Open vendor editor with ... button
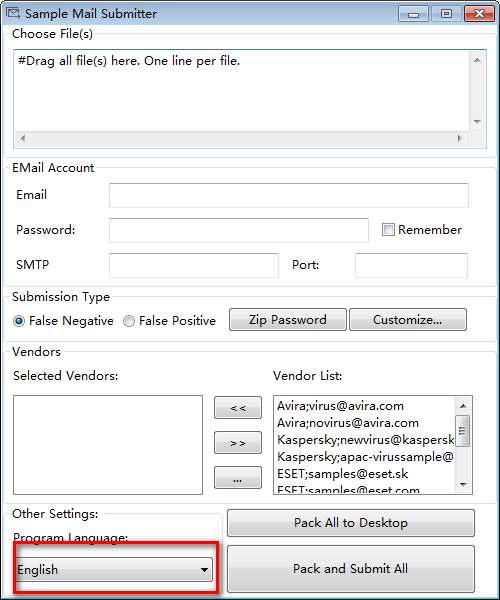The width and height of the screenshot is (500, 600). click(x=238, y=478)
